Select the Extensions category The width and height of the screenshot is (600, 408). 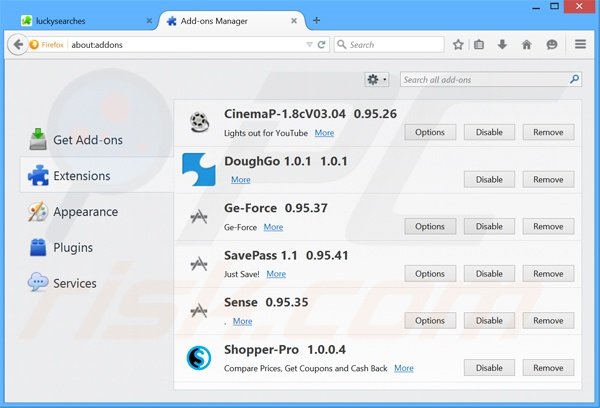(x=96, y=176)
